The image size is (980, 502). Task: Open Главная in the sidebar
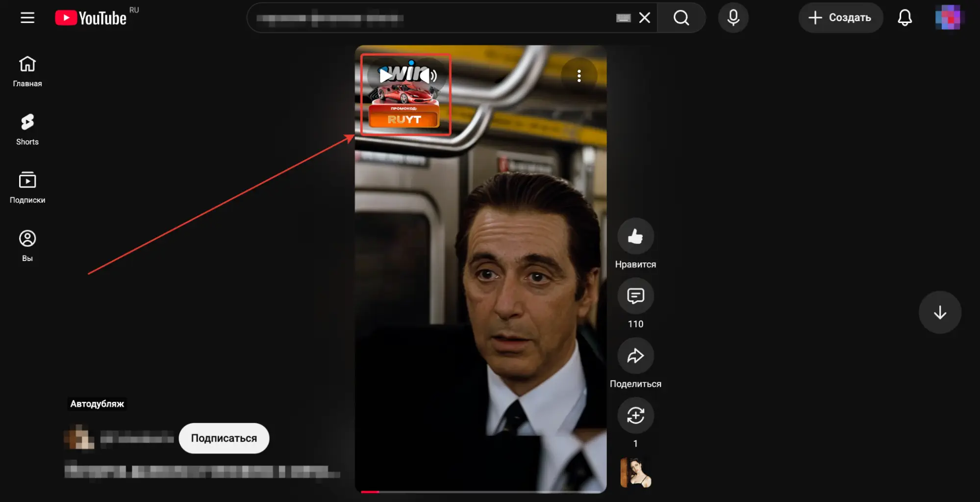[27, 71]
